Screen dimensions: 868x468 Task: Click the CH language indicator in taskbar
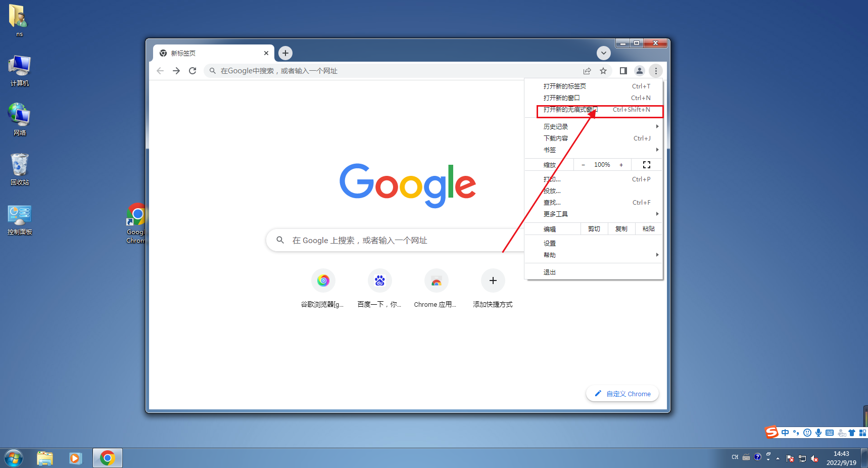tap(735, 457)
